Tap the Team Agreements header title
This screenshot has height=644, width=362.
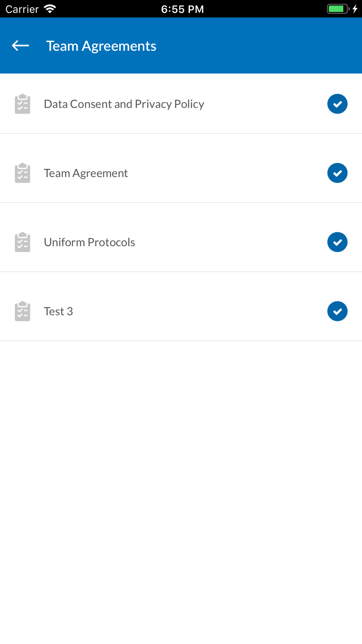coord(101,46)
